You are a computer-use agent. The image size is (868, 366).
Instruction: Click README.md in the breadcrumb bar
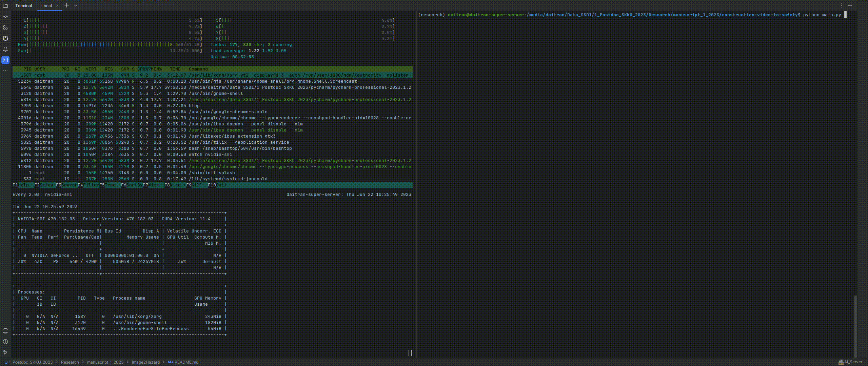coord(186,362)
